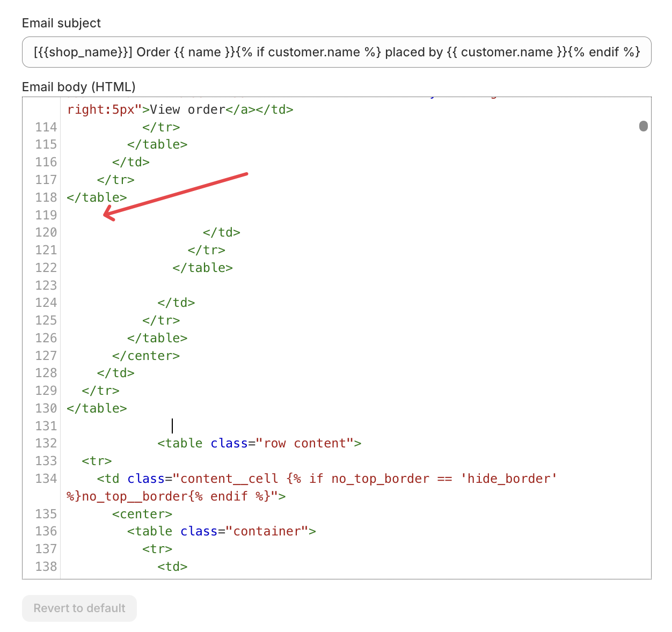Click the </tr> tag on line 117
This screenshot has width=672, height=632.
(116, 180)
